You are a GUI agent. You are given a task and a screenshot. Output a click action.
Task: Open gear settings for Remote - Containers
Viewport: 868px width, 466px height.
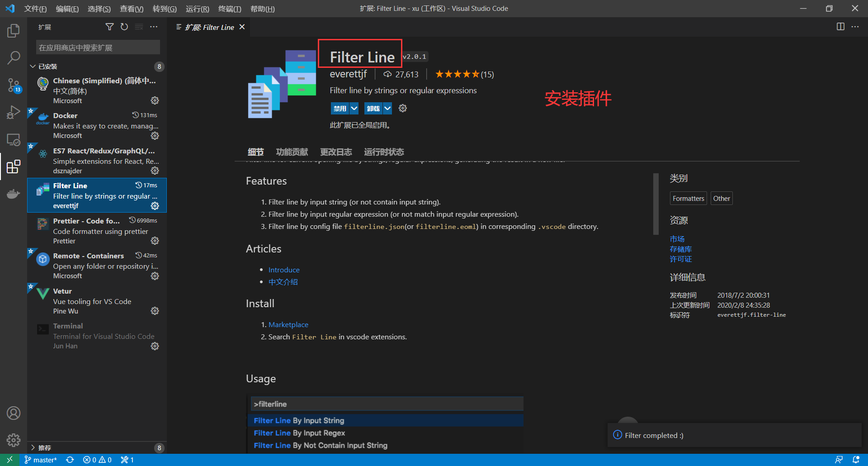(155, 276)
